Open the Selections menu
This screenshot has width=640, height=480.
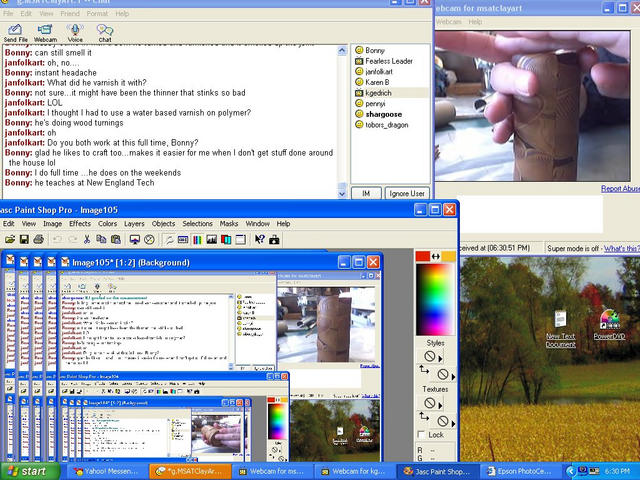pyautogui.click(x=197, y=224)
